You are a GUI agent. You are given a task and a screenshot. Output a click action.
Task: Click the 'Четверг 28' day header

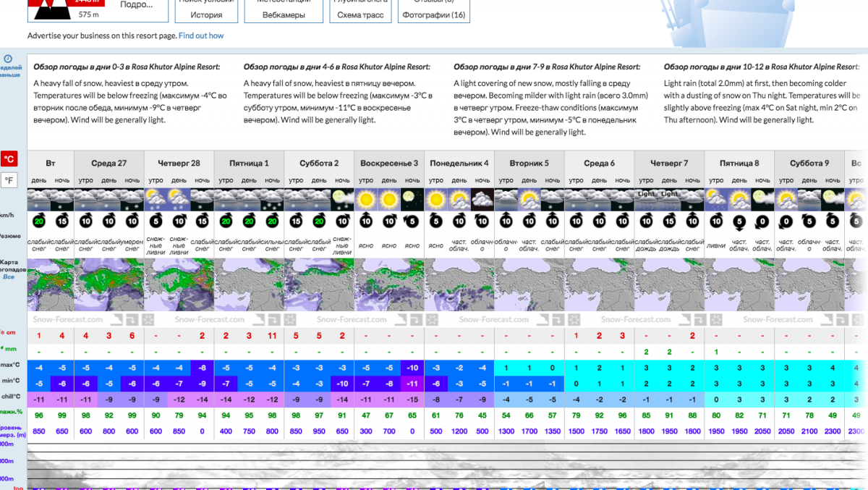(179, 163)
